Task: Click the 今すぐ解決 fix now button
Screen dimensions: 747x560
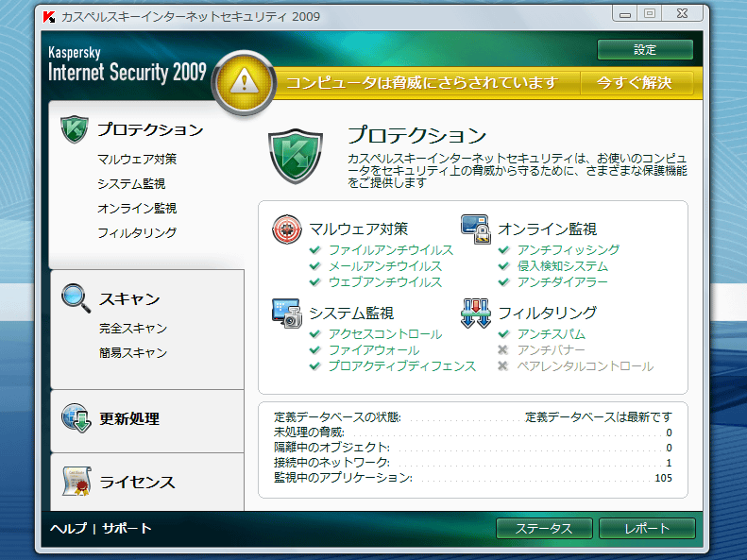Action: coord(635,83)
